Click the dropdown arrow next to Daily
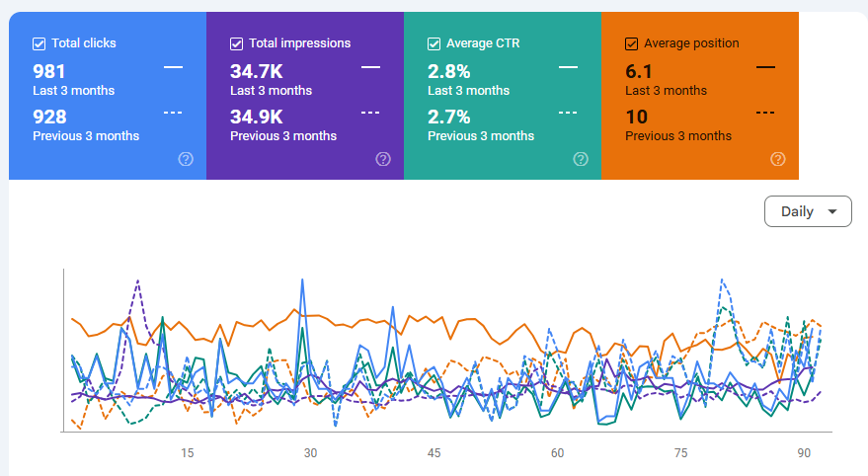Image resolution: width=868 pixels, height=476 pixels. click(832, 211)
